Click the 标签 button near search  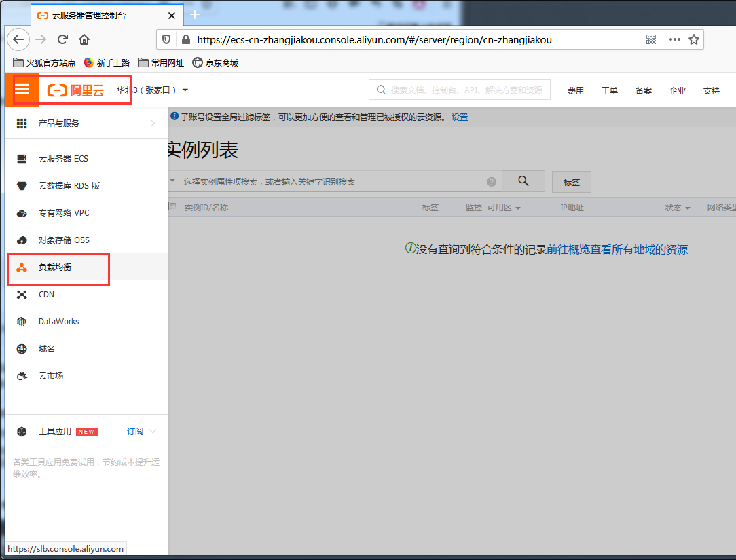[x=571, y=181]
